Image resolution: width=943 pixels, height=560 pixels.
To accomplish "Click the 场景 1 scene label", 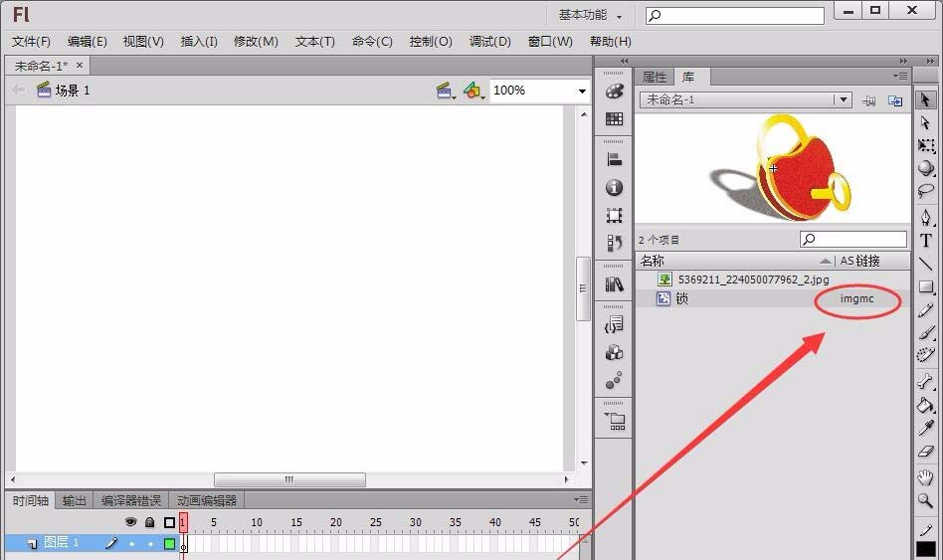I will point(73,91).
